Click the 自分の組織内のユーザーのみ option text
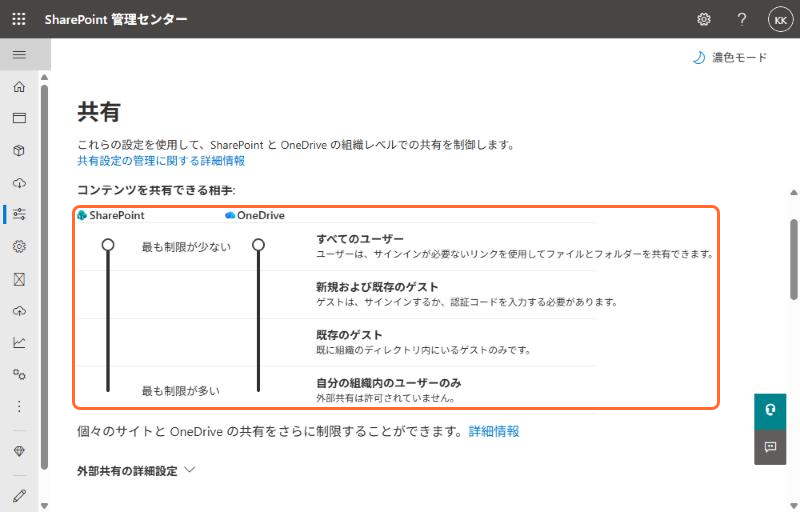This screenshot has height=512, width=800. coord(389,382)
